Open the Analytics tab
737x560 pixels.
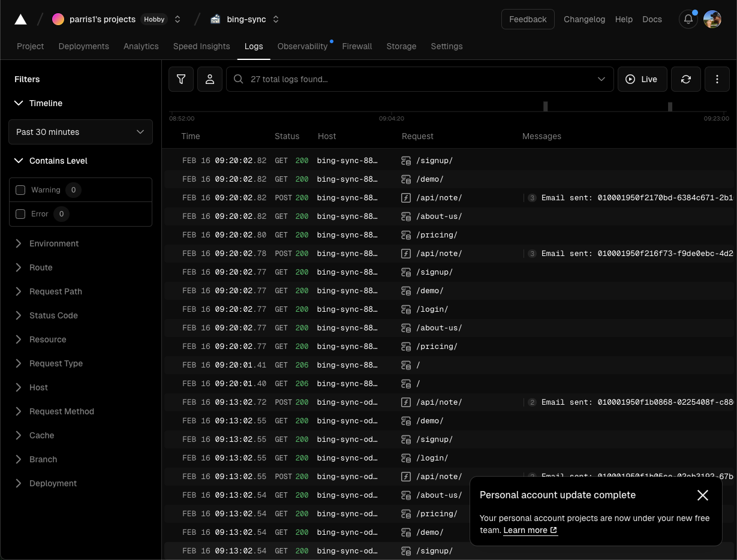click(x=141, y=46)
